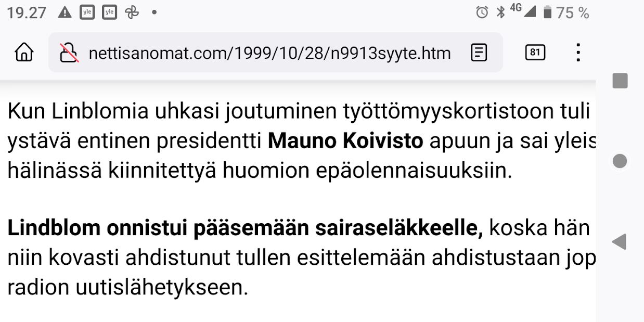Tap the Bluetooth status icon
Screen dimensions: 644x322
pyautogui.click(x=500, y=12)
